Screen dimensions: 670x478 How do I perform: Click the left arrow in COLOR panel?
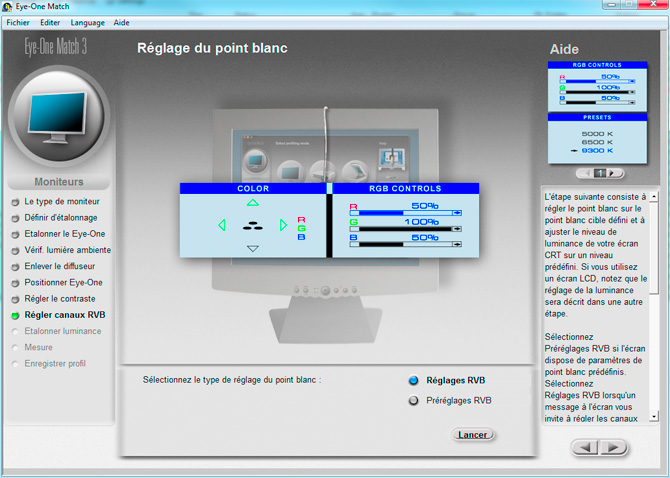222,225
